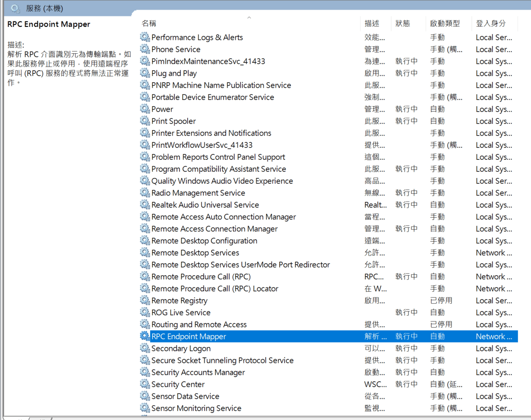Click the Remote Desktop Services gear icon

point(145,253)
